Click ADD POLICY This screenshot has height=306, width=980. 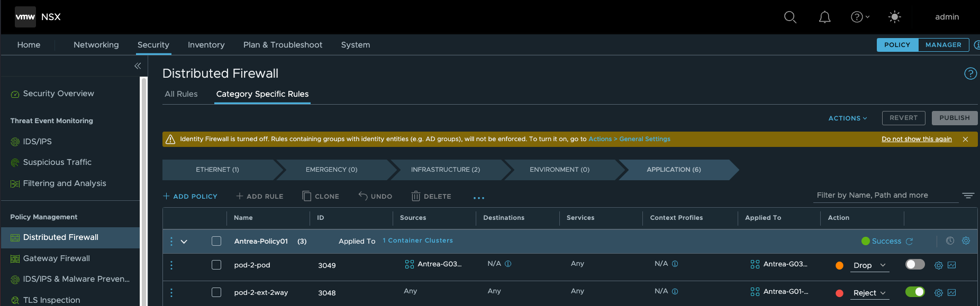[x=190, y=196]
